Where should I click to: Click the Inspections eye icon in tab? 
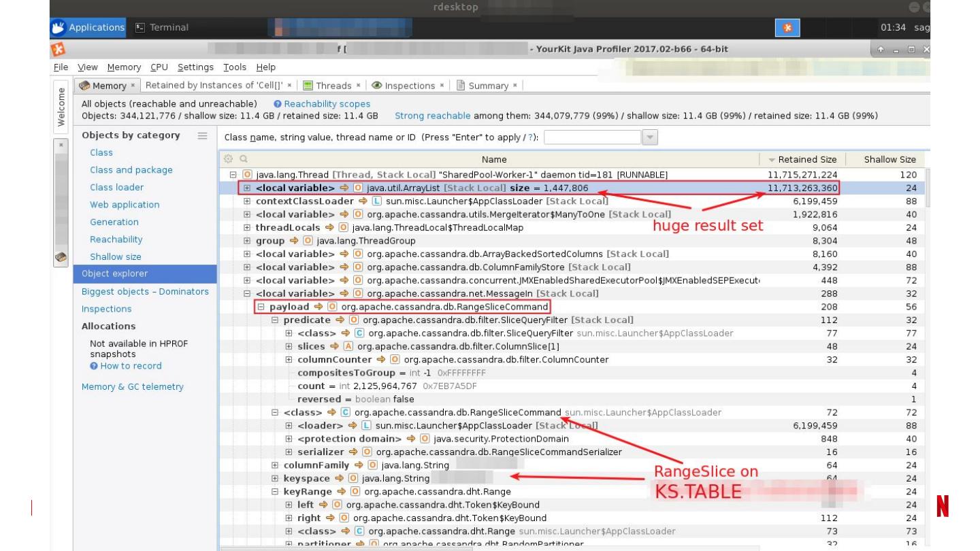point(376,86)
